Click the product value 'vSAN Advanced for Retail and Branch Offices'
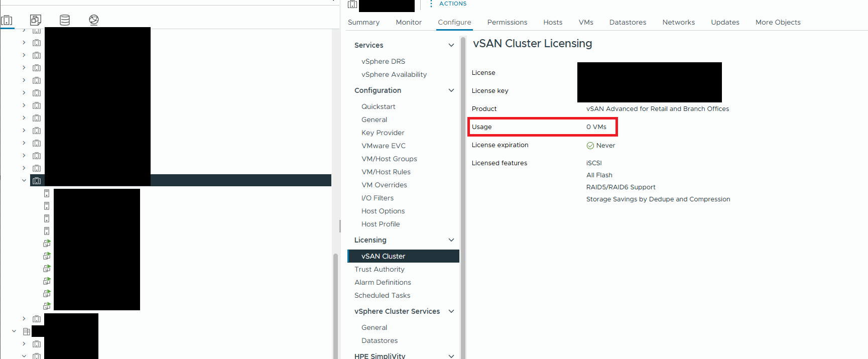 click(x=658, y=109)
